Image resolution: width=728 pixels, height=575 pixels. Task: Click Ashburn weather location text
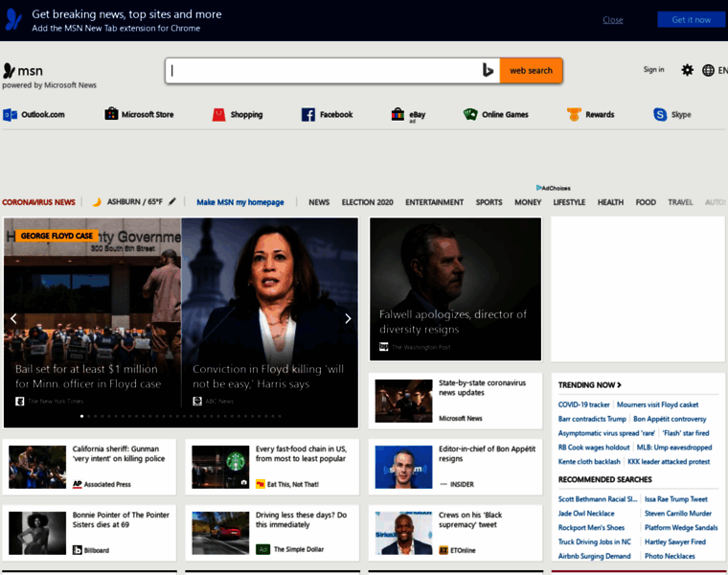135,201
